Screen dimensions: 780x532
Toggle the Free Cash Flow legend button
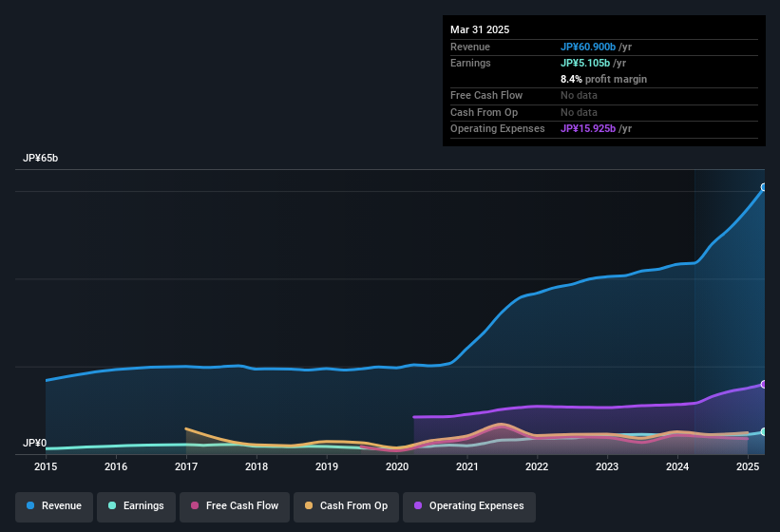[x=235, y=506]
